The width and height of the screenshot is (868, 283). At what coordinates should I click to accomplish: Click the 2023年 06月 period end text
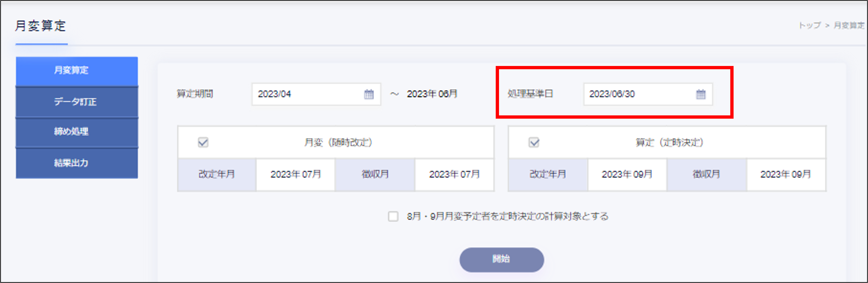click(432, 94)
